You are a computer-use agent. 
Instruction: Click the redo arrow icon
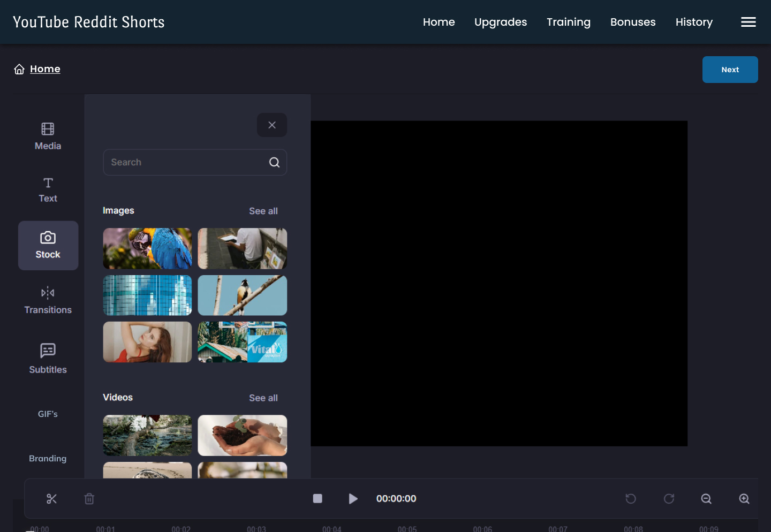pos(669,499)
